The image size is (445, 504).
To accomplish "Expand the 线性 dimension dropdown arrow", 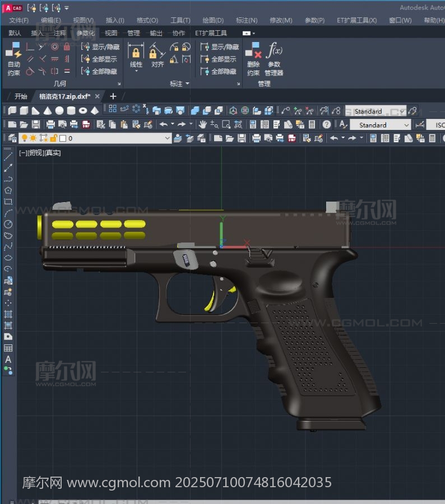I will click(x=136, y=71).
